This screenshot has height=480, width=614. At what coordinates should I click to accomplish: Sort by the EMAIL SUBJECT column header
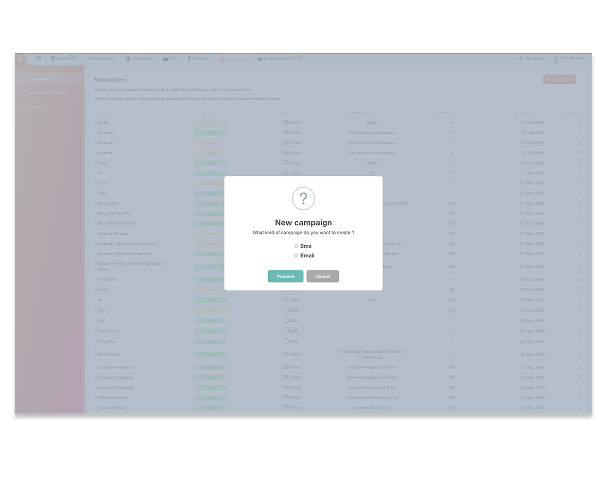[365, 113]
